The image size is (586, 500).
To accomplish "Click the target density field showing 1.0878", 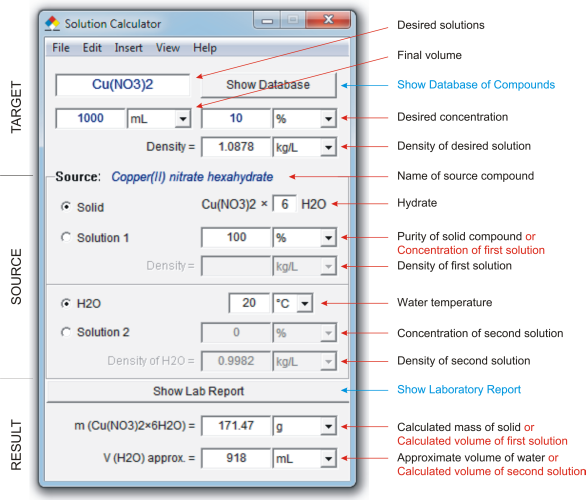I will pyautogui.click(x=236, y=147).
